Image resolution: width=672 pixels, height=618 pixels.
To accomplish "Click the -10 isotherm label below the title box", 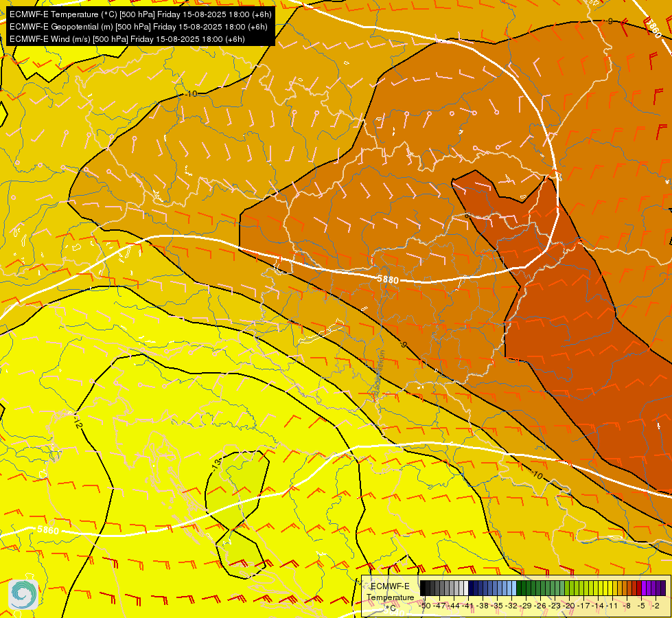I will (x=192, y=93).
